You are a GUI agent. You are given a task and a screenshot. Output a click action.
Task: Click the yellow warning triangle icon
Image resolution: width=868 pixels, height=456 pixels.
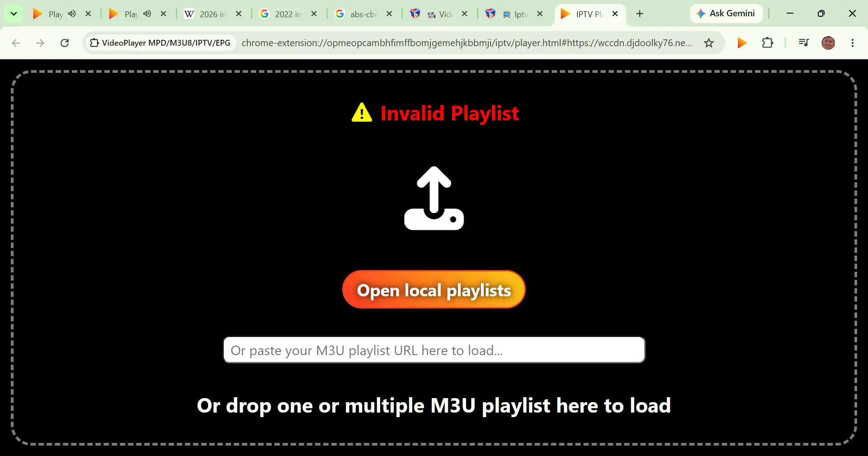[362, 113]
